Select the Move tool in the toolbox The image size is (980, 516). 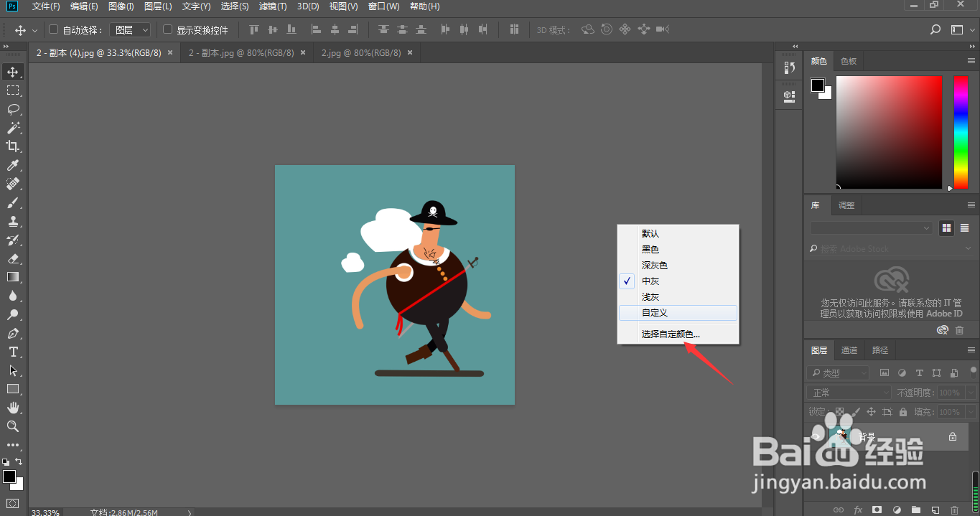click(x=13, y=72)
